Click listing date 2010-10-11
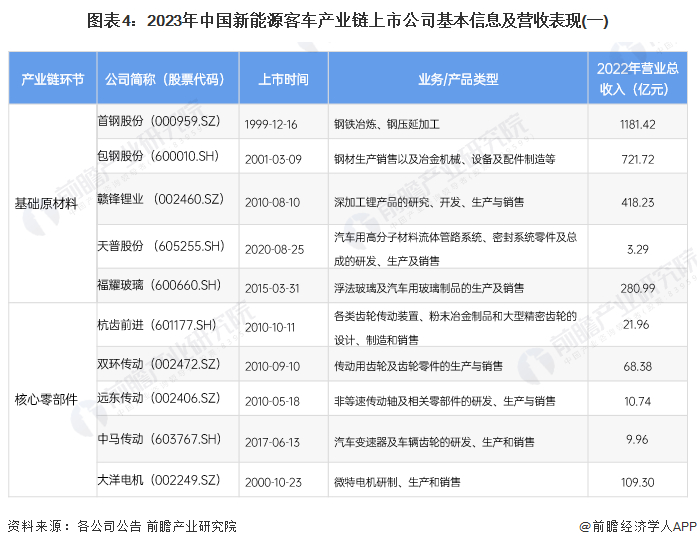This screenshot has height=547, width=697. [270, 327]
